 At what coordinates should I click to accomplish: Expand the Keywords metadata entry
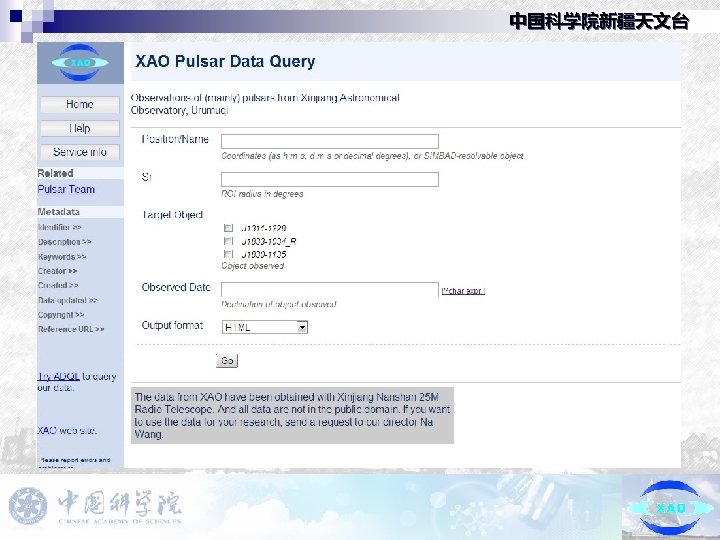pos(62,257)
